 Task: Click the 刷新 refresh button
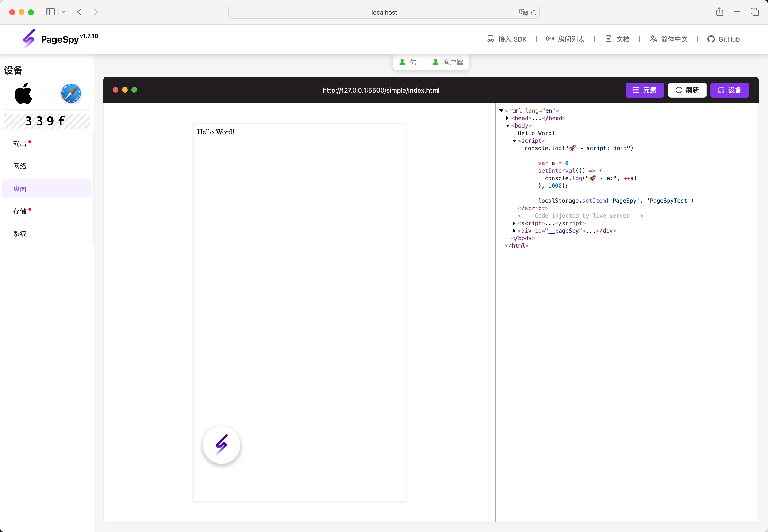point(687,90)
